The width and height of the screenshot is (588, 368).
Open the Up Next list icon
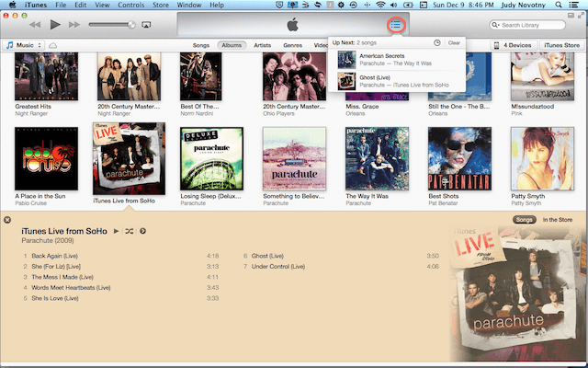[x=396, y=25]
